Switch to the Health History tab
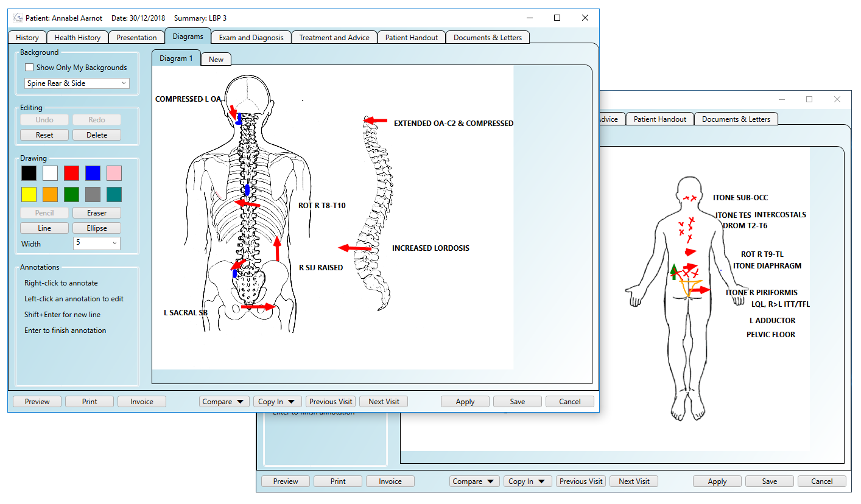The image size is (861, 504). tap(77, 37)
